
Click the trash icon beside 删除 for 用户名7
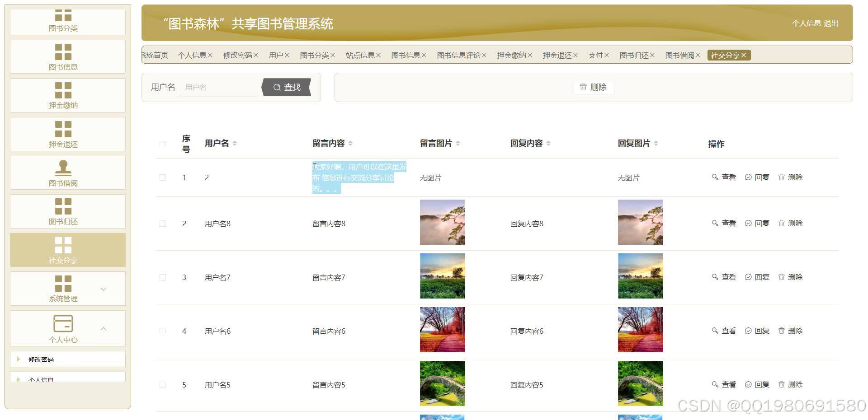coord(782,277)
